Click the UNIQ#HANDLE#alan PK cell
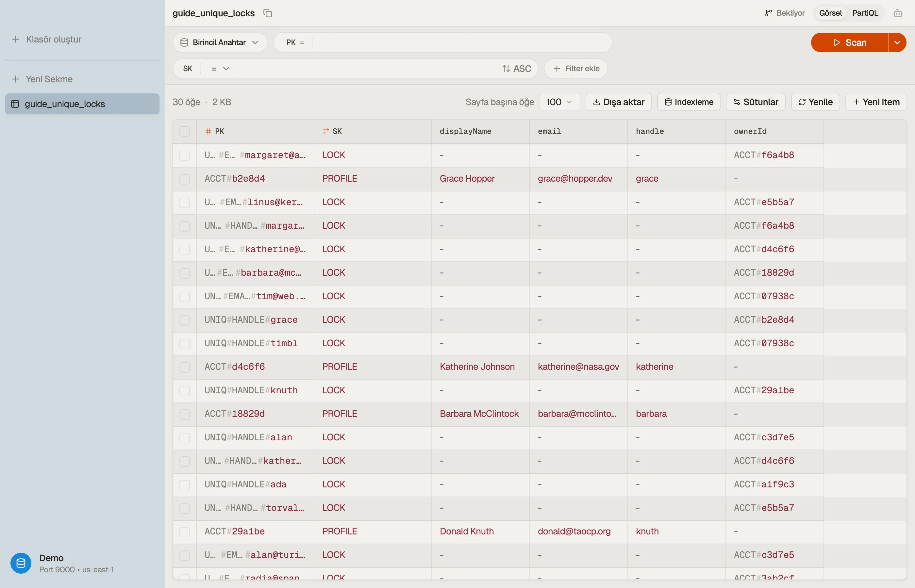 tap(255, 437)
